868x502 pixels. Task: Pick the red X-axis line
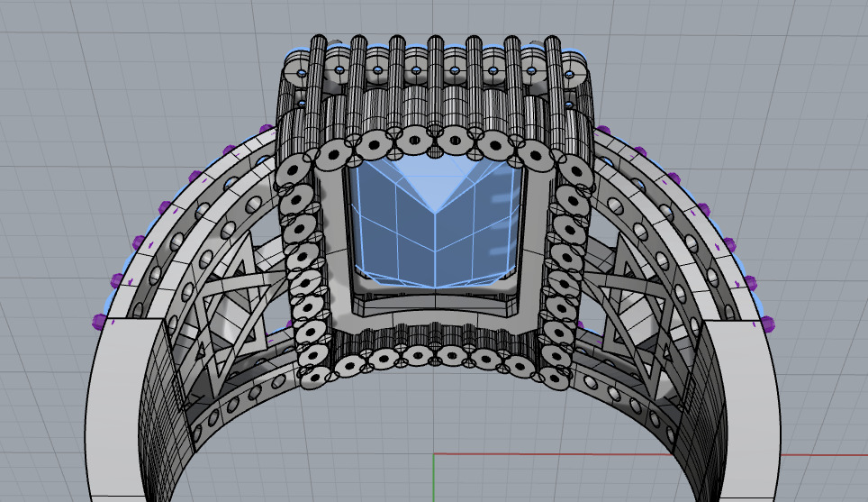coord(650,455)
